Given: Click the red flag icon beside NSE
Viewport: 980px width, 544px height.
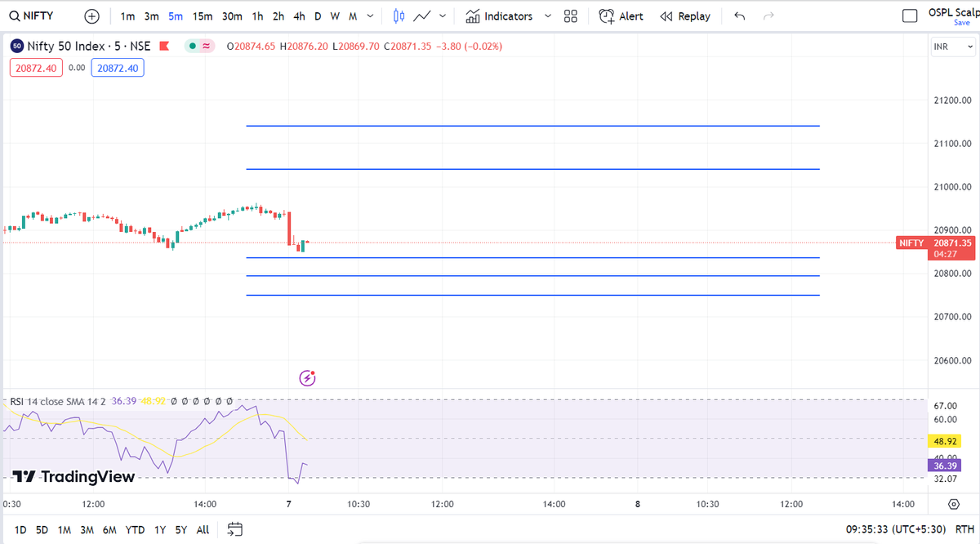Looking at the screenshot, I should pos(164,47).
